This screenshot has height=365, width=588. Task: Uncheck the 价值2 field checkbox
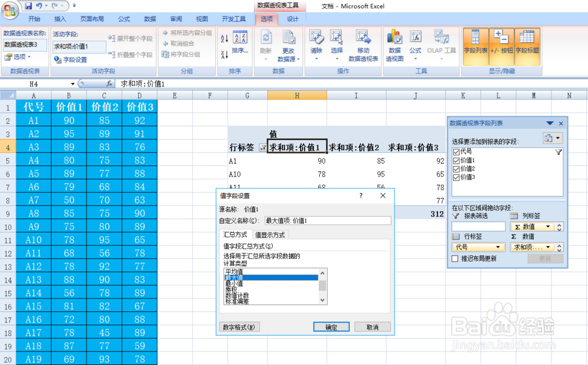tap(456, 169)
